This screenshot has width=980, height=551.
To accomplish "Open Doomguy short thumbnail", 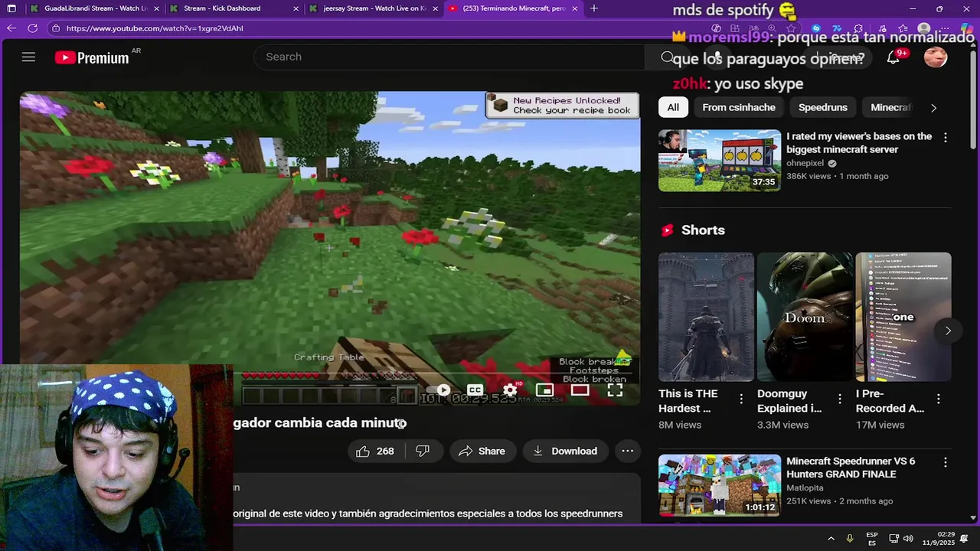I will point(805,317).
